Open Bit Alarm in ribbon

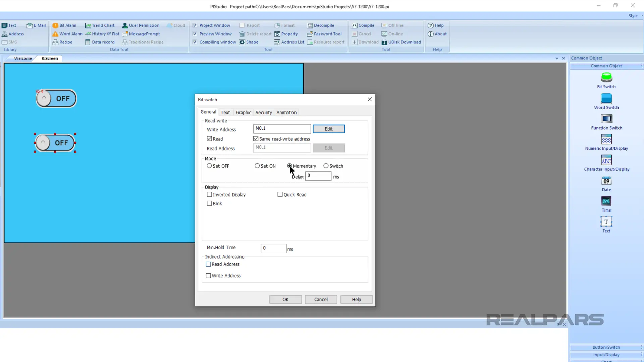[64, 25]
